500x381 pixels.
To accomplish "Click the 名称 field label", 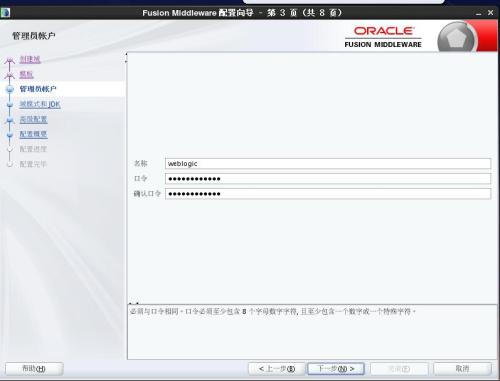I will [x=140, y=163].
